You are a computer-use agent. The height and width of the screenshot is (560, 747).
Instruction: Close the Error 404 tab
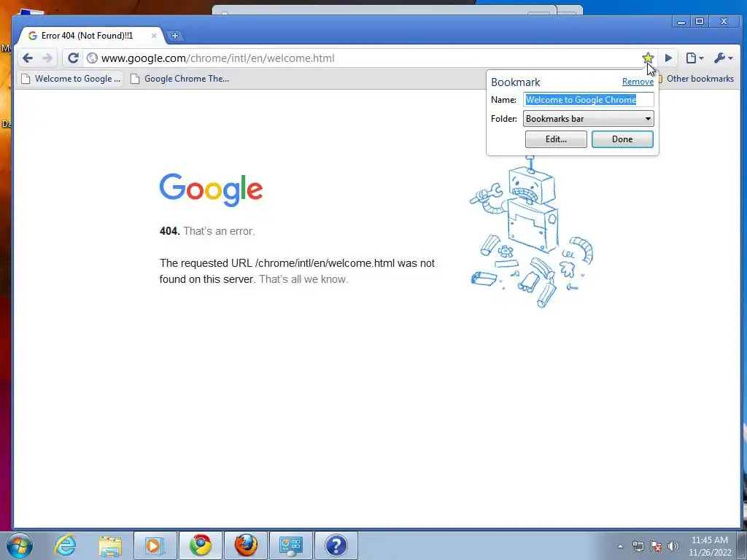click(x=154, y=36)
